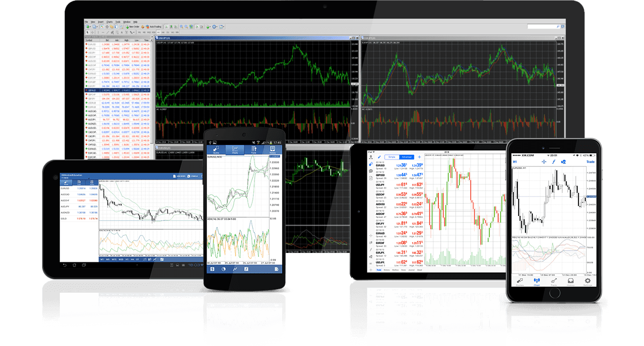This screenshot has width=644, height=346.
Task: Open Charts tab on Android phone
Action: (236, 150)
